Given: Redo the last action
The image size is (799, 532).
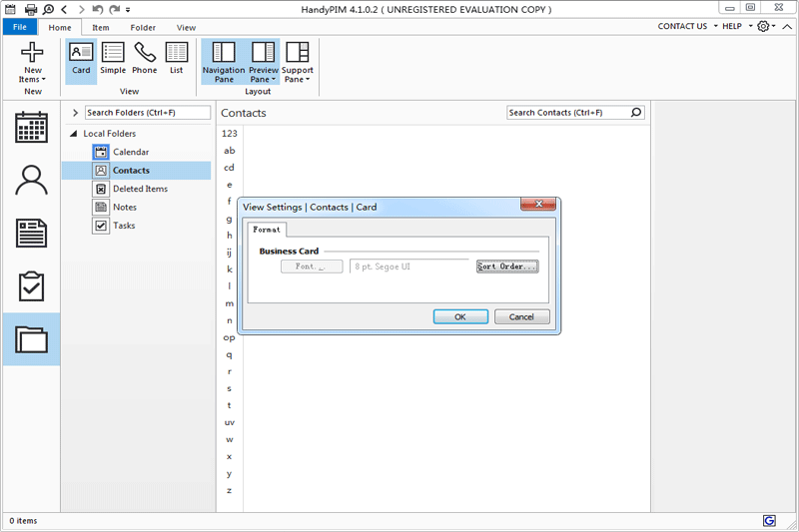Looking at the screenshot, I should [115, 9].
